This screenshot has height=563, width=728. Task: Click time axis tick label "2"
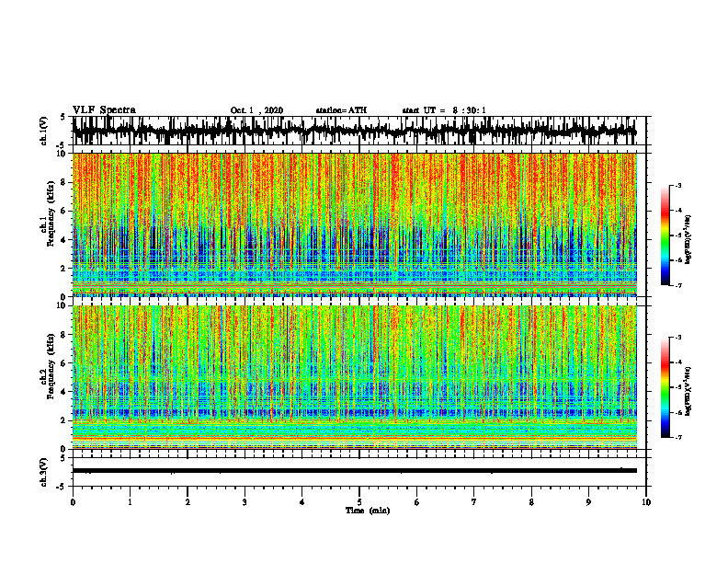[188, 502]
